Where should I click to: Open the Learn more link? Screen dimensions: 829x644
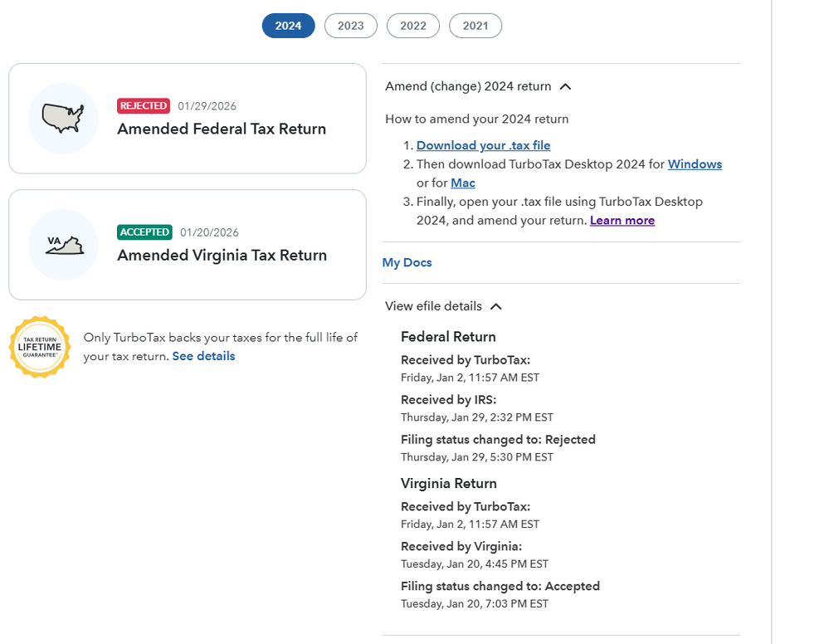point(622,221)
